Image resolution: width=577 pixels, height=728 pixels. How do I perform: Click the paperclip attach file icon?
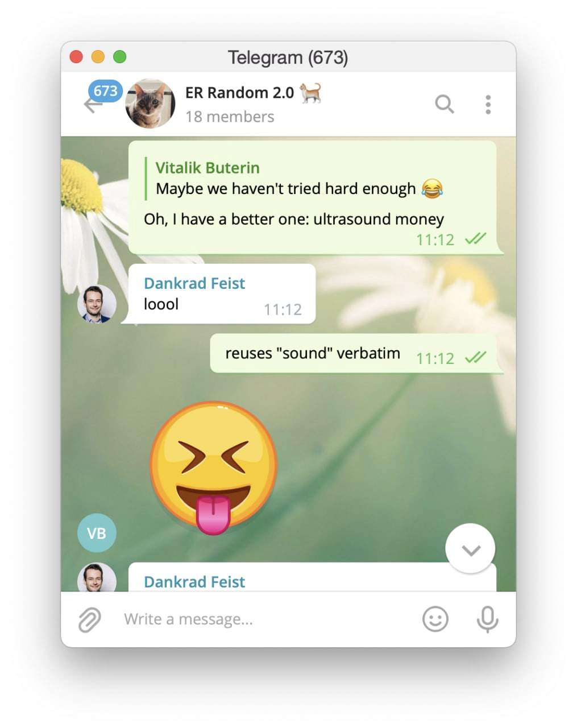pyautogui.click(x=89, y=619)
